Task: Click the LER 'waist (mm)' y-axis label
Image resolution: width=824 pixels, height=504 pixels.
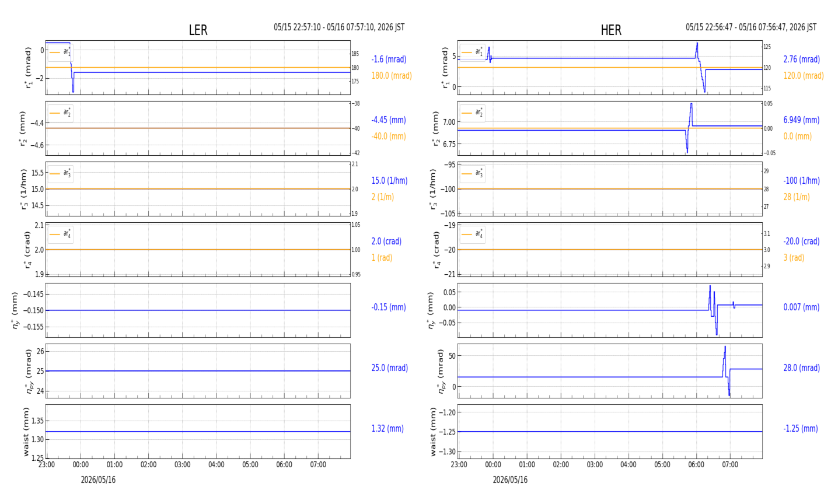Action: [x=26, y=432]
